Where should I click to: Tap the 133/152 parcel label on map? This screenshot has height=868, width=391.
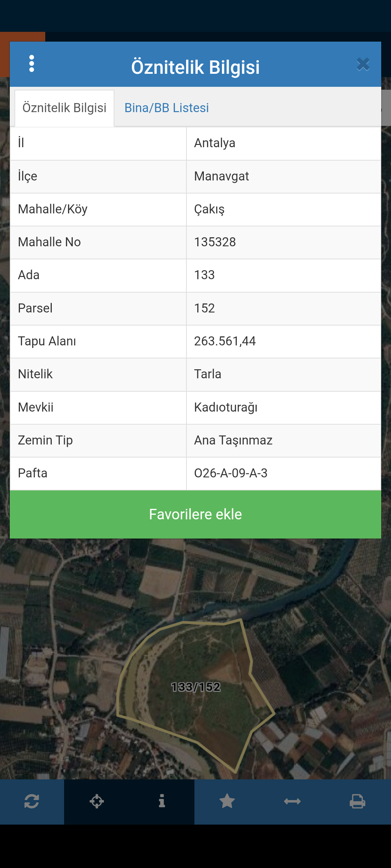tap(195, 687)
